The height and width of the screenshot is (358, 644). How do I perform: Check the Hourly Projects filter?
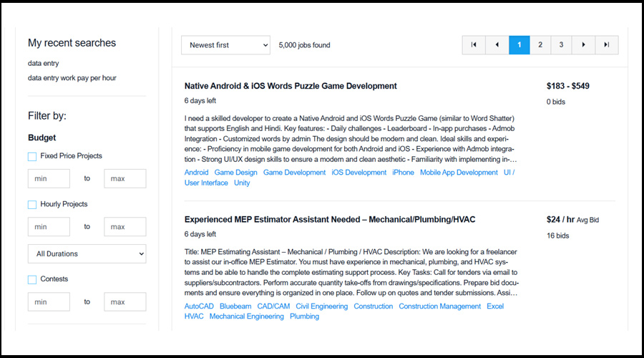(x=32, y=205)
